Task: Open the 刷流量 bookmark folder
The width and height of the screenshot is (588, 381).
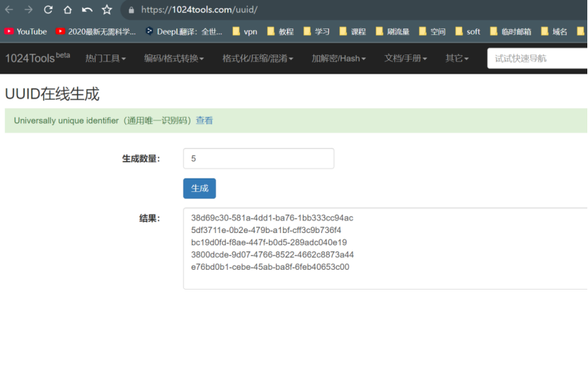Action: pyautogui.click(x=392, y=32)
